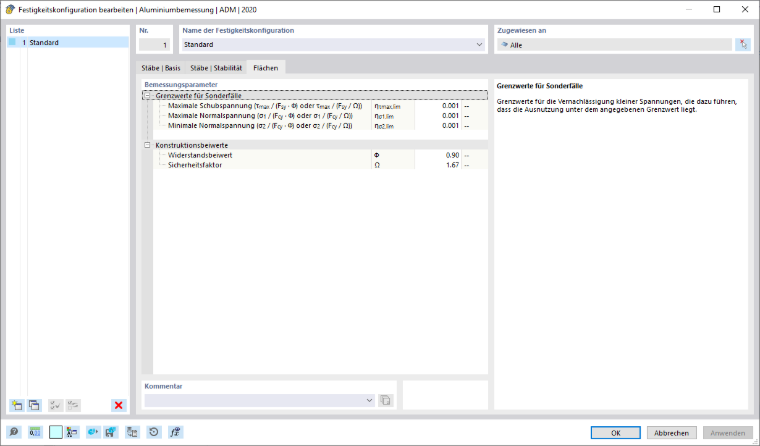Viewport: 760px width, 446px height.
Task: Click the comment library icon beside Kommentar
Action: tap(385, 400)
